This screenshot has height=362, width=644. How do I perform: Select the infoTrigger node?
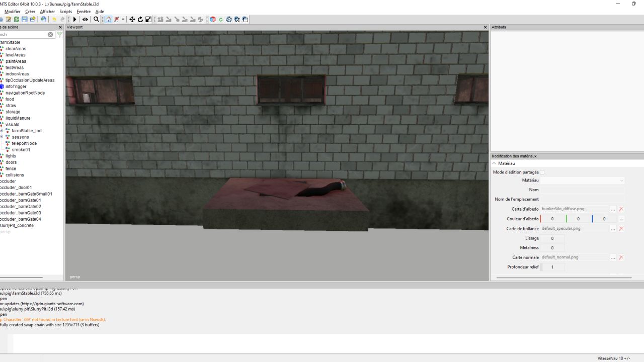pos(16,86)
